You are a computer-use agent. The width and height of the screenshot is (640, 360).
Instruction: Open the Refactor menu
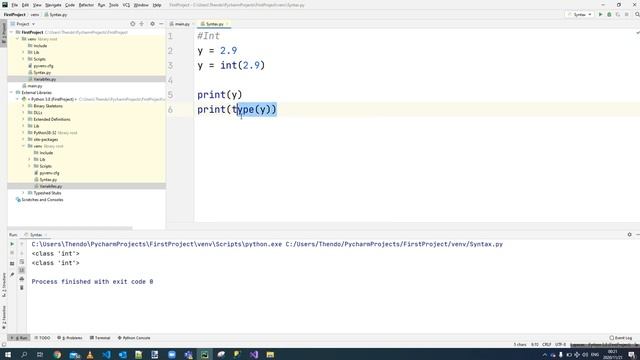click(86, 5)
